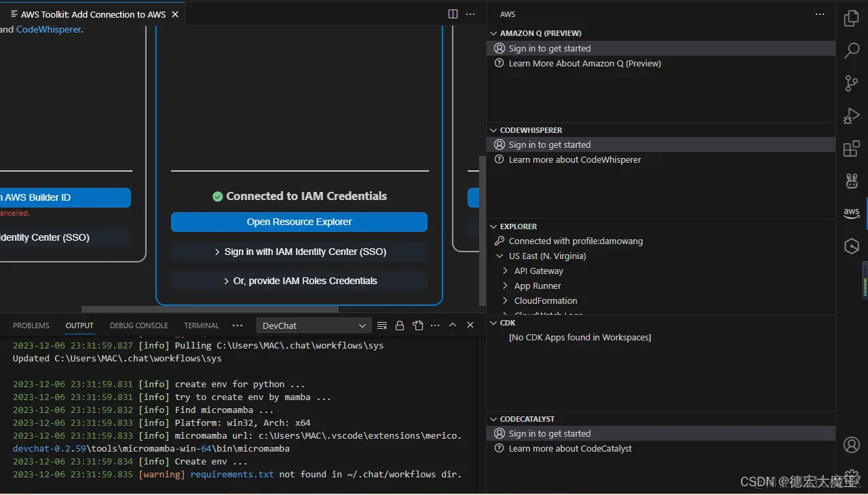Switch to the Terminal tab
The height and width of the screenshot is (495, 868).
pos(202,325)
